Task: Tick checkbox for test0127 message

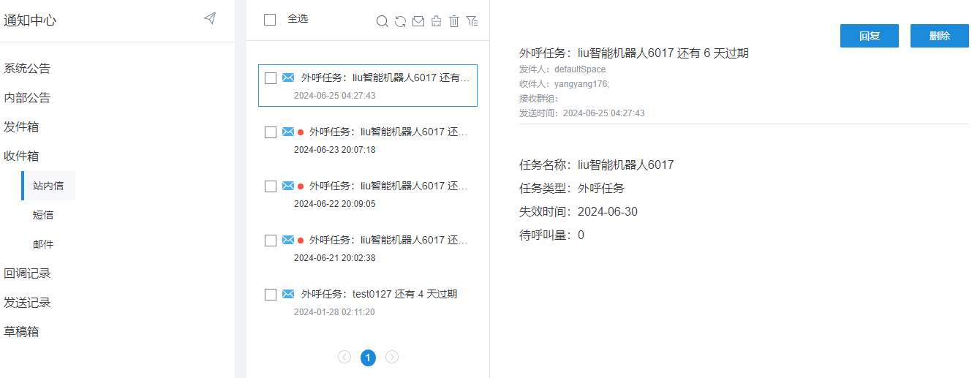Action: 271,295
